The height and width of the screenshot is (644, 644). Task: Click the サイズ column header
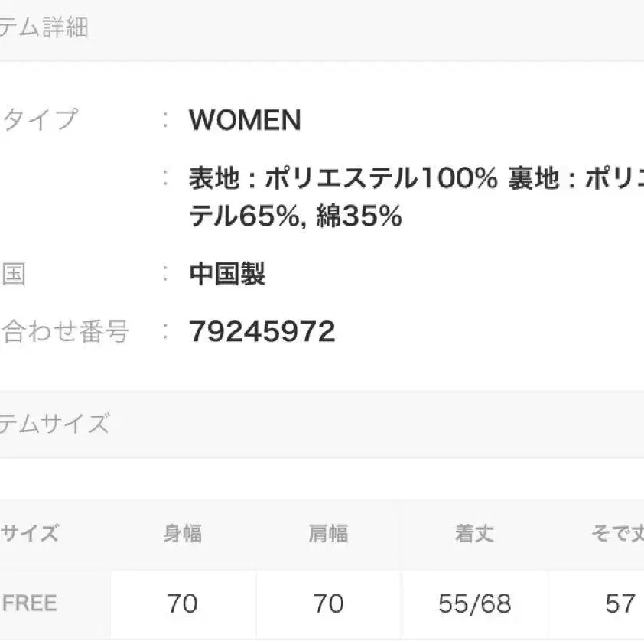tap(31, 534)
